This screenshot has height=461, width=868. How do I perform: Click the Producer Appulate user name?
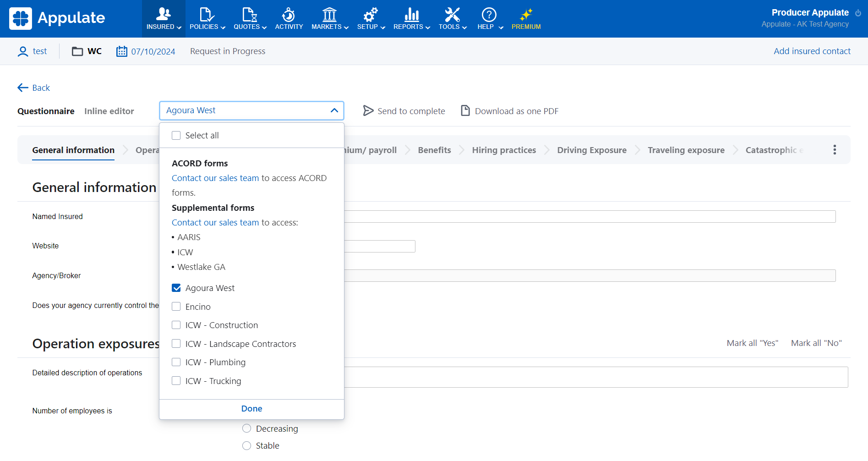click(x=810, y=12)
